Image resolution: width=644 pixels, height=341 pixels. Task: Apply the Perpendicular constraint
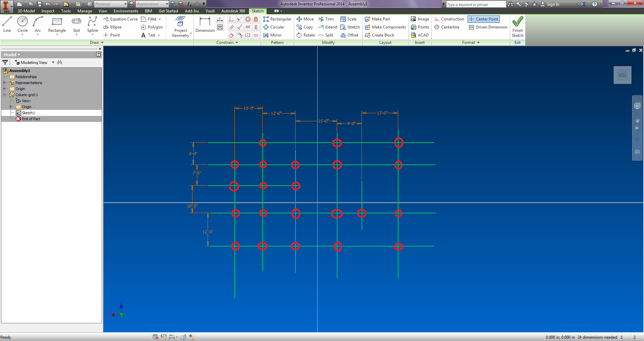(231, 19)
